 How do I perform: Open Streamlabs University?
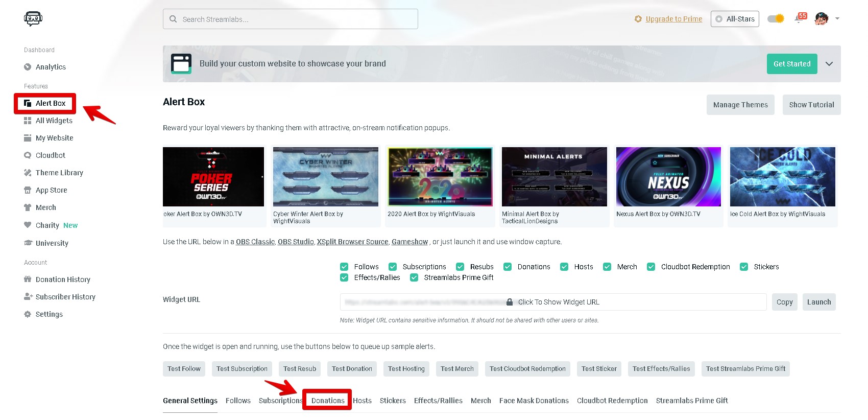coord(46,243)
